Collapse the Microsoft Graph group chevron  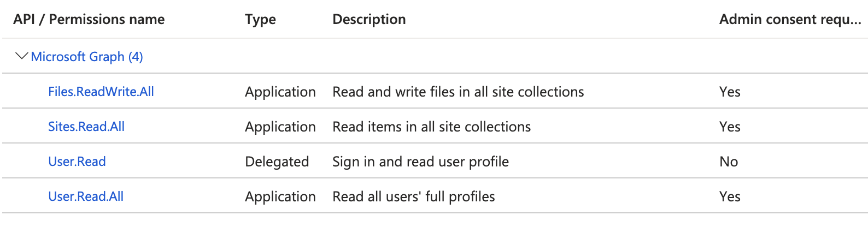coord(21,56)
